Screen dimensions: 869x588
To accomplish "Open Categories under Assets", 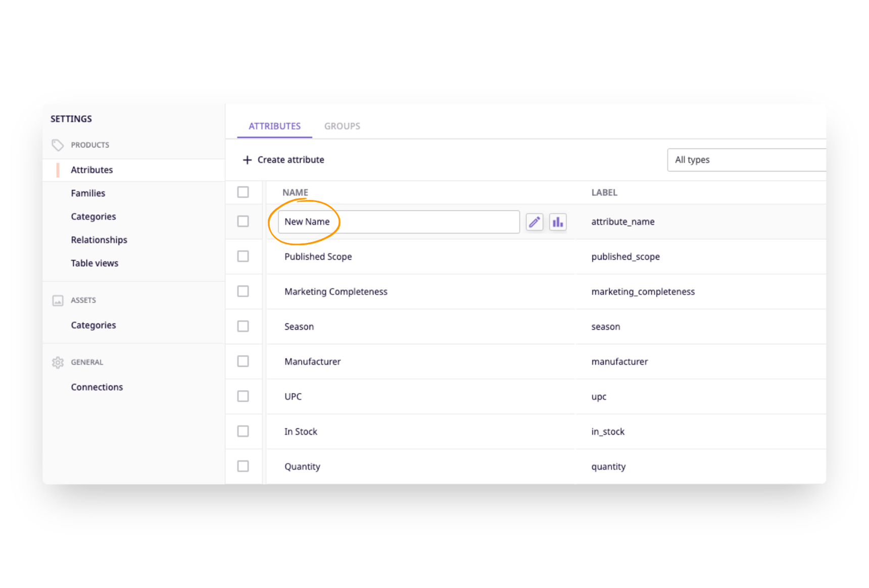I will click(93, 325).
